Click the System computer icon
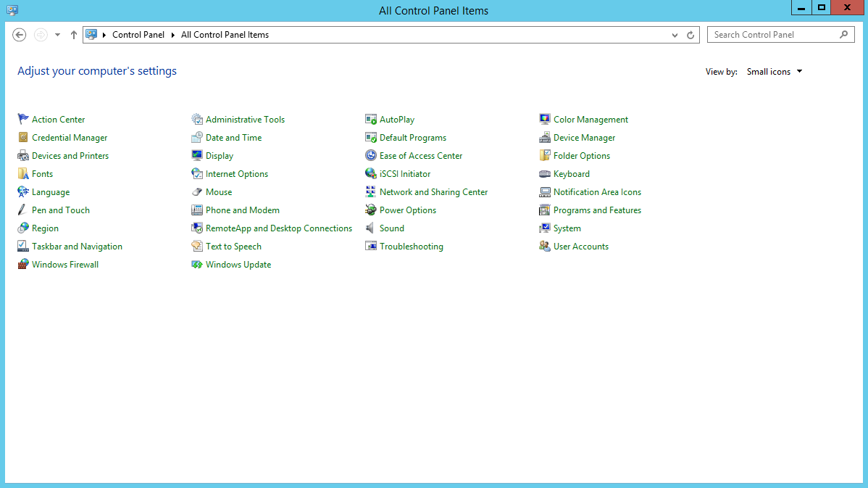 point(545,228)
